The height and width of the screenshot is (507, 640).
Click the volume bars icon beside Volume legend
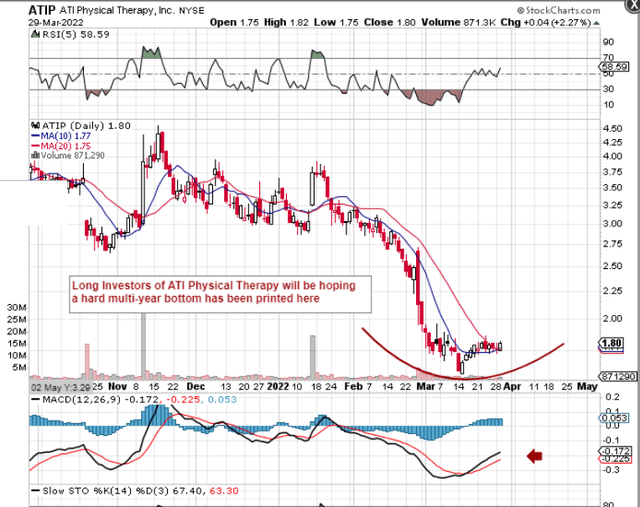[x=36, y=155]
